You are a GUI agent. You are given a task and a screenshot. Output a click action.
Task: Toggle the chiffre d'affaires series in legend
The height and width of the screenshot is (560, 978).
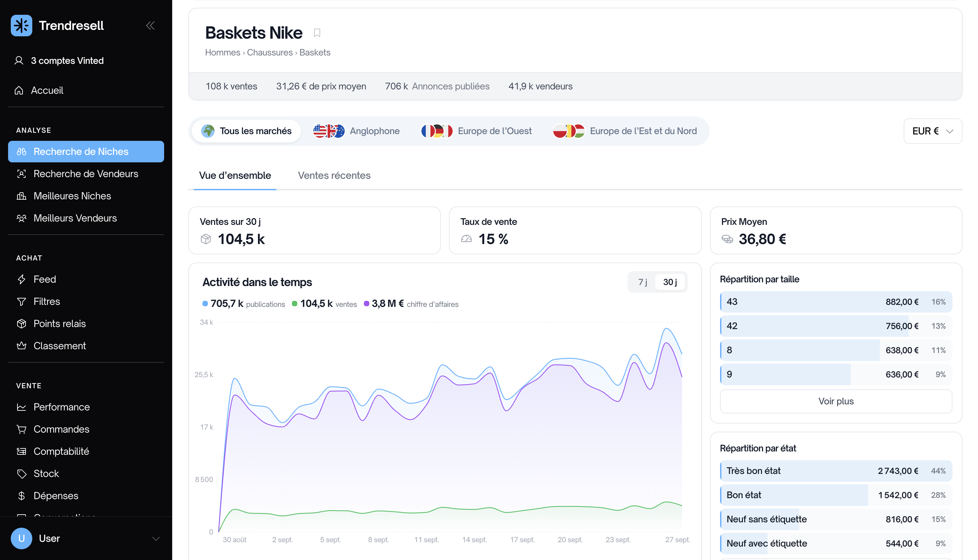411,304
